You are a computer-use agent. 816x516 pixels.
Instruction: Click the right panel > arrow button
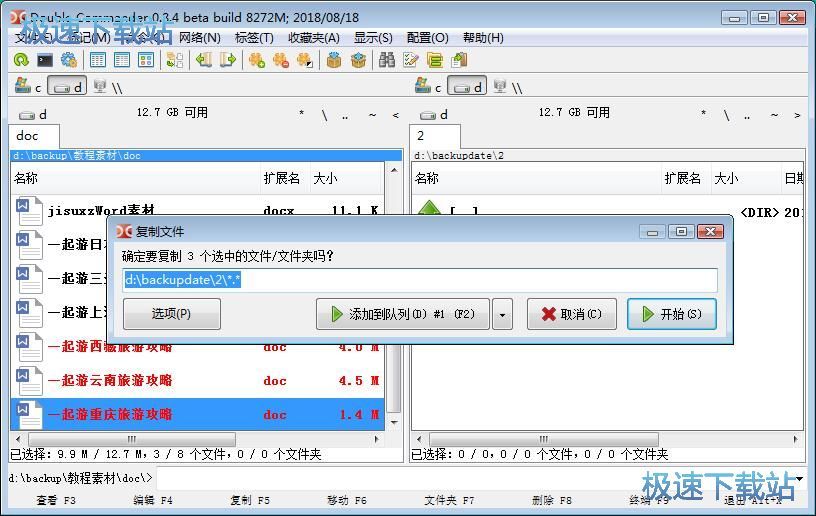pos(797,115)
